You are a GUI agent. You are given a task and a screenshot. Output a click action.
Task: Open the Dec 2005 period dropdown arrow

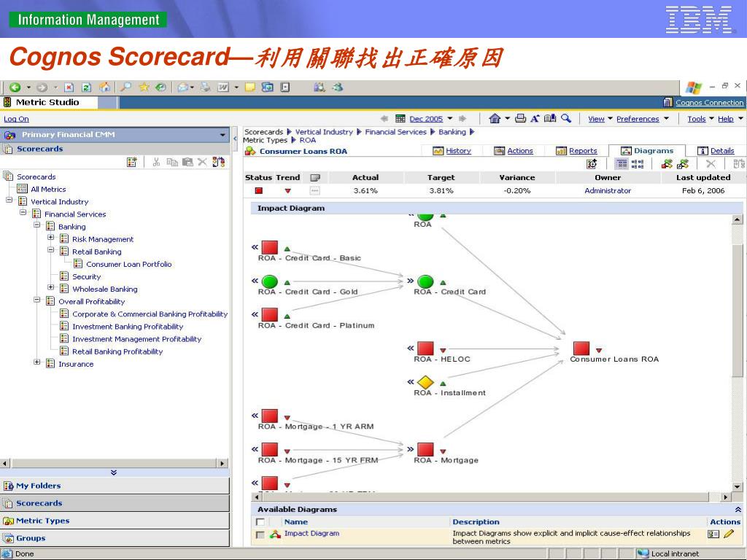pyautogui.click(x=449, y=119)
